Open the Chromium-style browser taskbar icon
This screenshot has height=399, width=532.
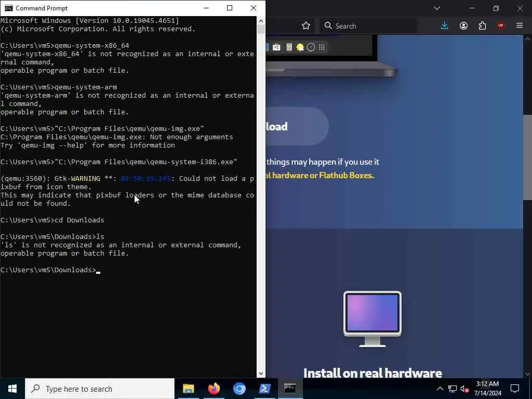239,389
